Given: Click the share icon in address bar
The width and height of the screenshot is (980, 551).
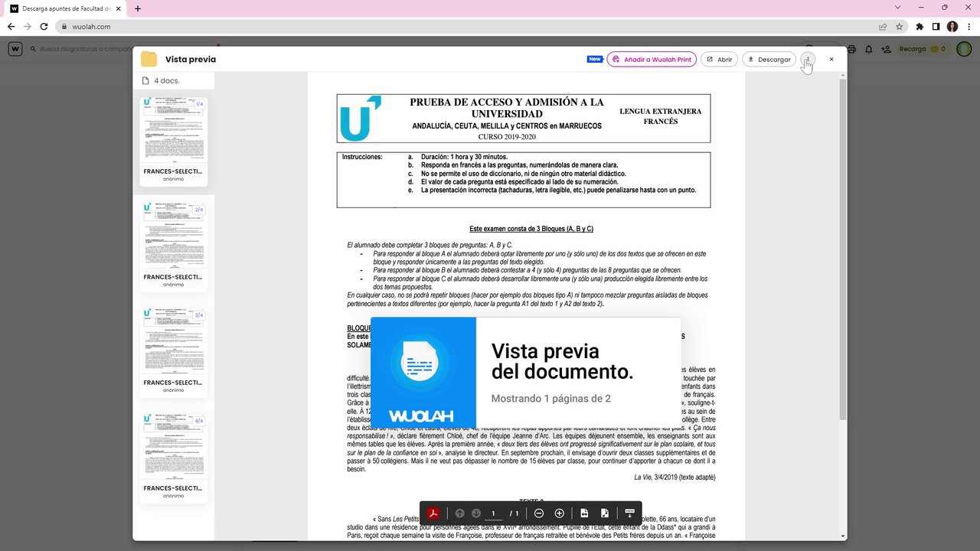Looking at the screenshot, I should 883,26.
